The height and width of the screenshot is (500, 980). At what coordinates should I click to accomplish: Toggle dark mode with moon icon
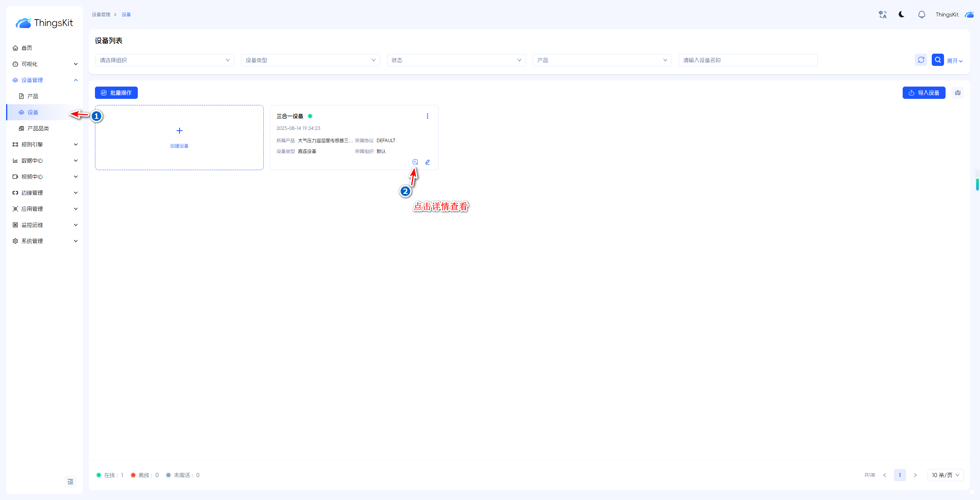[x=902, y=15]
